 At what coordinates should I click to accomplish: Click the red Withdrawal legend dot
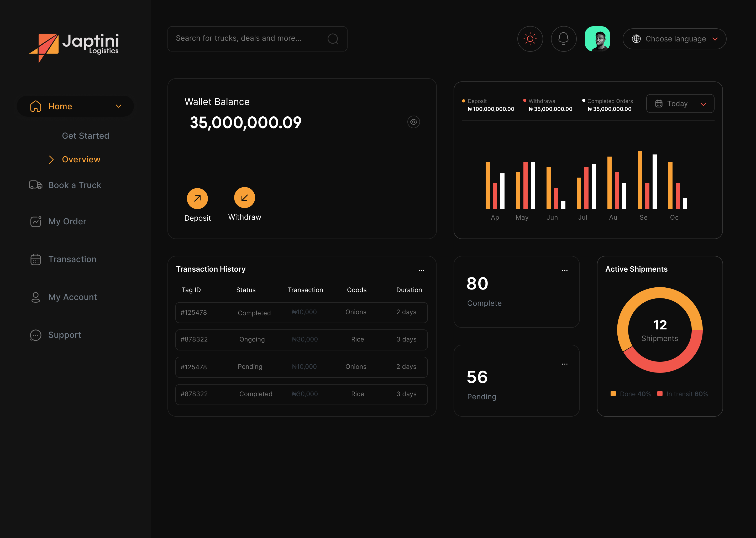(x=525, y=100)
